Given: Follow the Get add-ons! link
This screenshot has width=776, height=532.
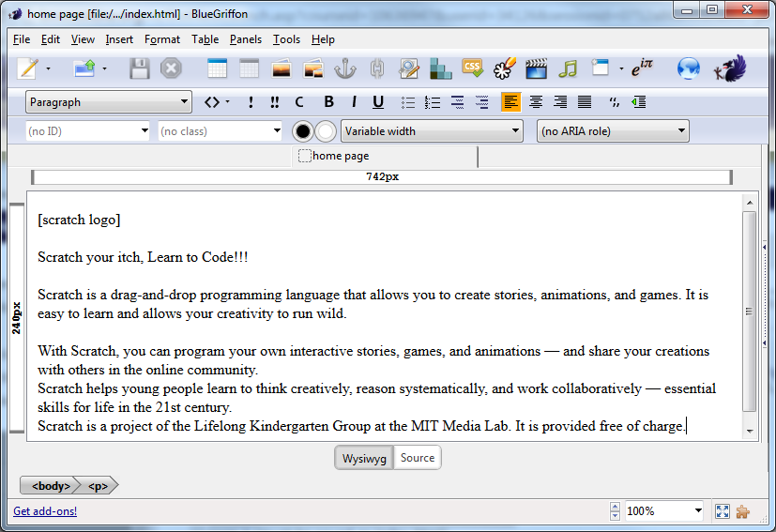Looking at the screenshot, I should [45, 511].
